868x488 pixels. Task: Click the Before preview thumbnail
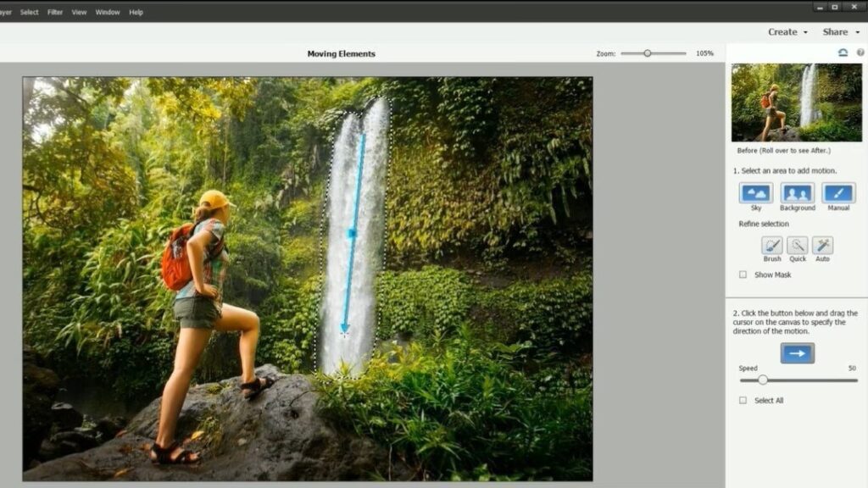[796, 103]
